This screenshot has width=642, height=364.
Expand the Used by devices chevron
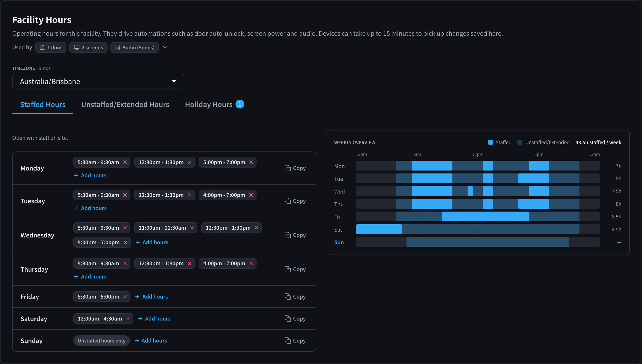click(165, 47)
